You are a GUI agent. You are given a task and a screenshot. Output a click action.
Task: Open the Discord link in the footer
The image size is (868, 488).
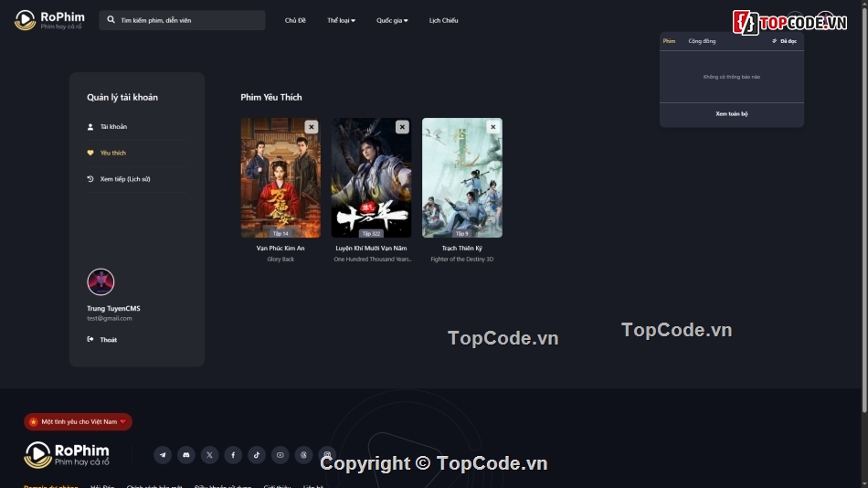click(186, 455)
